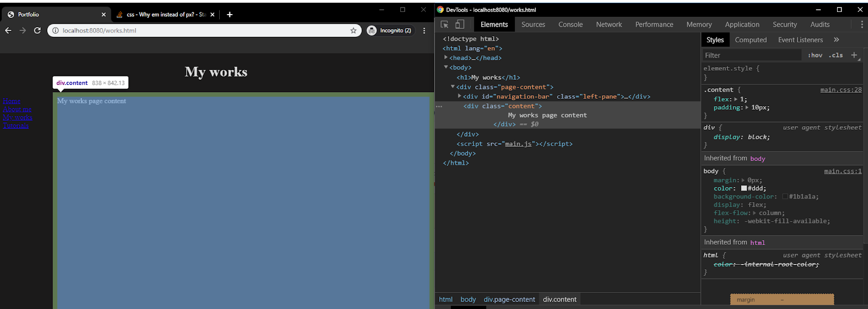The height and width of the screenshot is (309, 868).
Task: Switch to the Elements panel tab
Action: point(494,24)
